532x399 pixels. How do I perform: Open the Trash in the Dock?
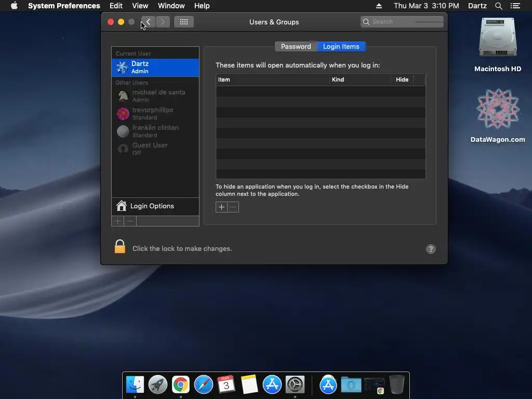click(x=396, y=385)
